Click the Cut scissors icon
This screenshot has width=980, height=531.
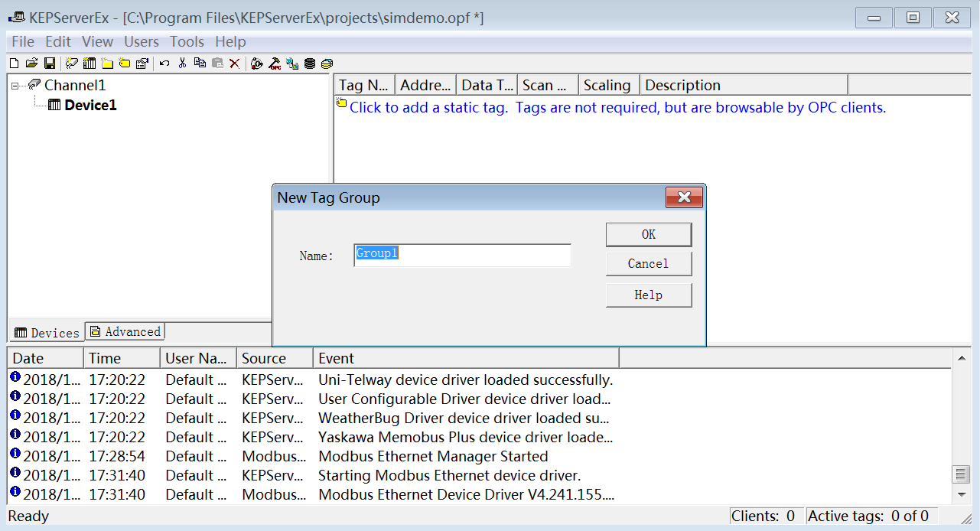pos(182,64)
